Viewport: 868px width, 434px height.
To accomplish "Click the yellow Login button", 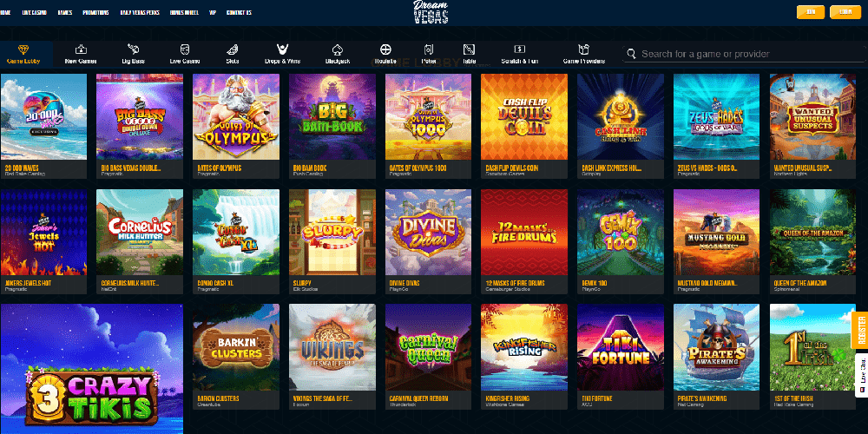I will 845,11.
